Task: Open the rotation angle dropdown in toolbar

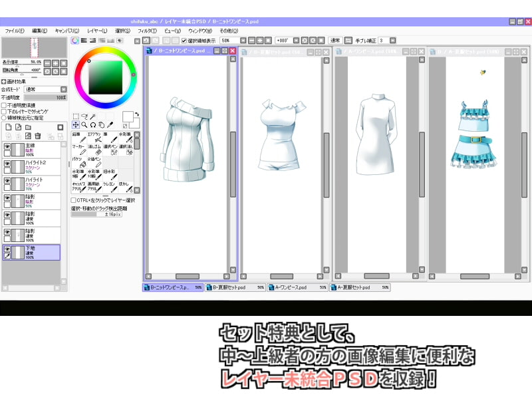Action: (x=296, y=41)
